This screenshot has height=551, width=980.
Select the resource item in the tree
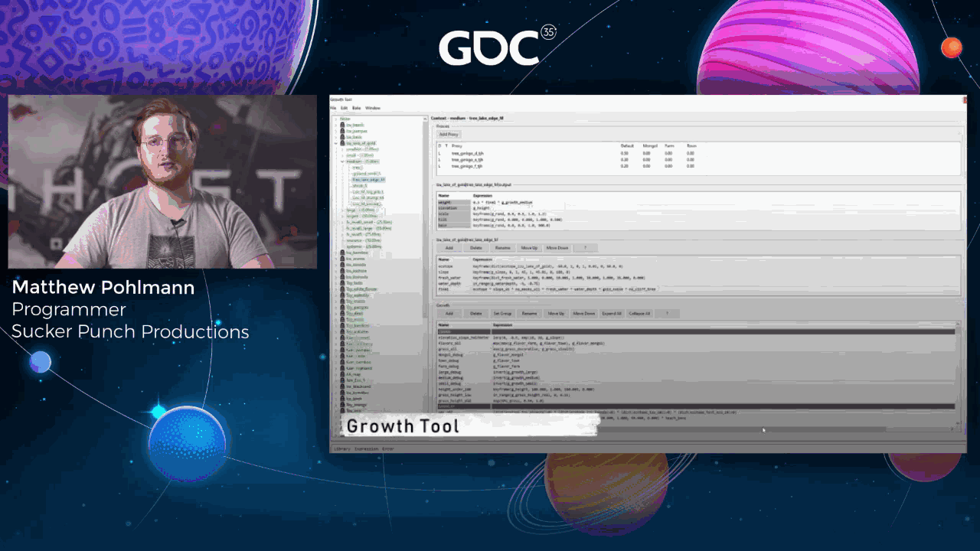point(363,240)
